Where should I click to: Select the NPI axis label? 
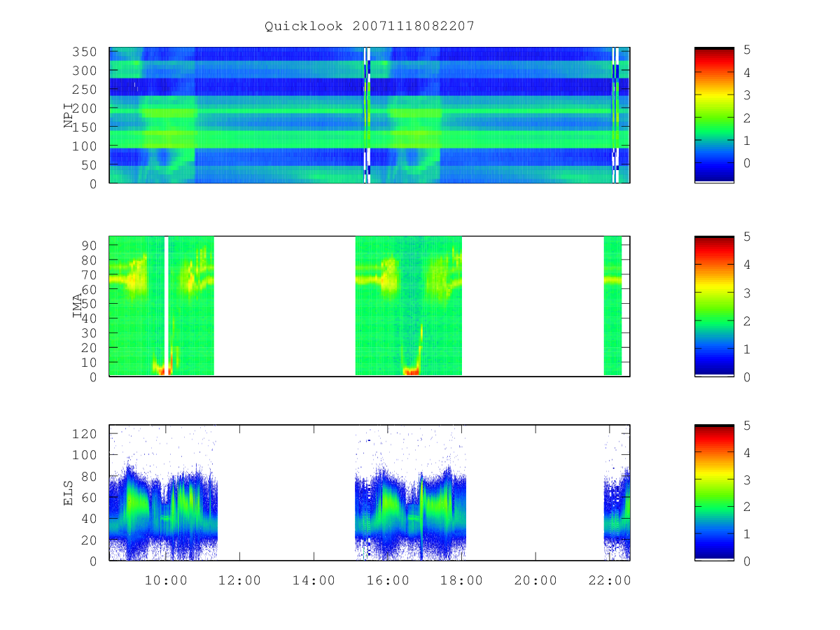69,115
